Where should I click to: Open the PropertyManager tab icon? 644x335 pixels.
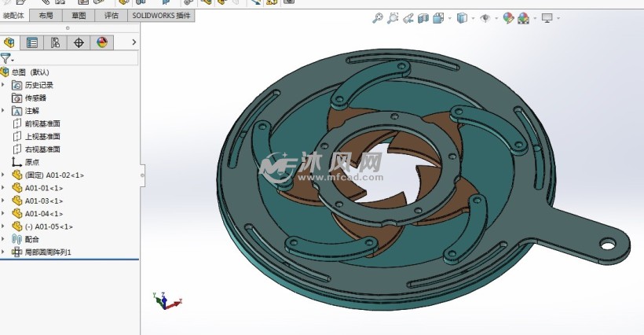(32, 42)
